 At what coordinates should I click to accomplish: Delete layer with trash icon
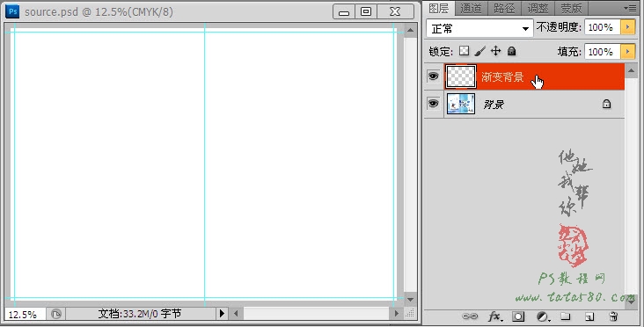pyautogui.click(x=613, y=316)
